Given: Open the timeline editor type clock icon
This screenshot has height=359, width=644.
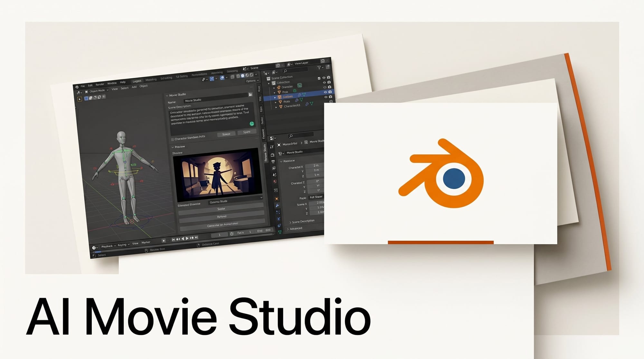Looking at the screenshot, I should pyautogui.click(x=94, y=248).
